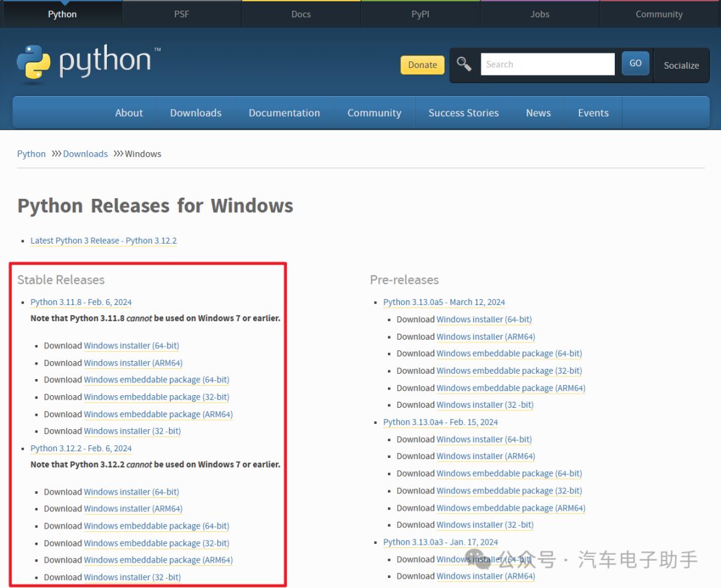Click the yellow Donate button
Screen dimensions: 721x588
(x=423, y=65)
